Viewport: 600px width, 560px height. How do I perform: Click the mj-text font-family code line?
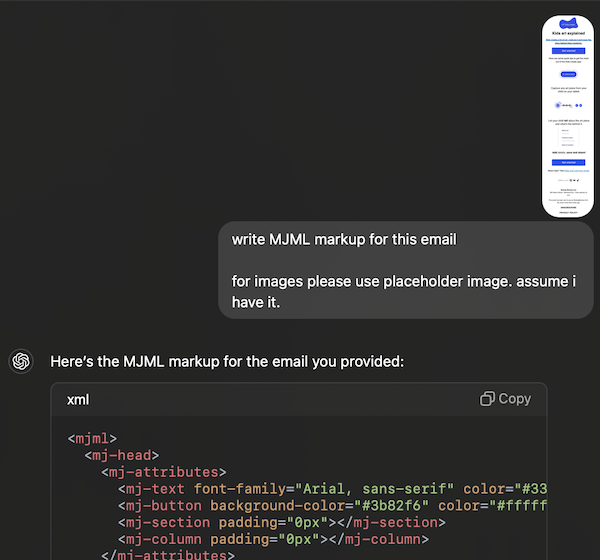tap(330, 489)
